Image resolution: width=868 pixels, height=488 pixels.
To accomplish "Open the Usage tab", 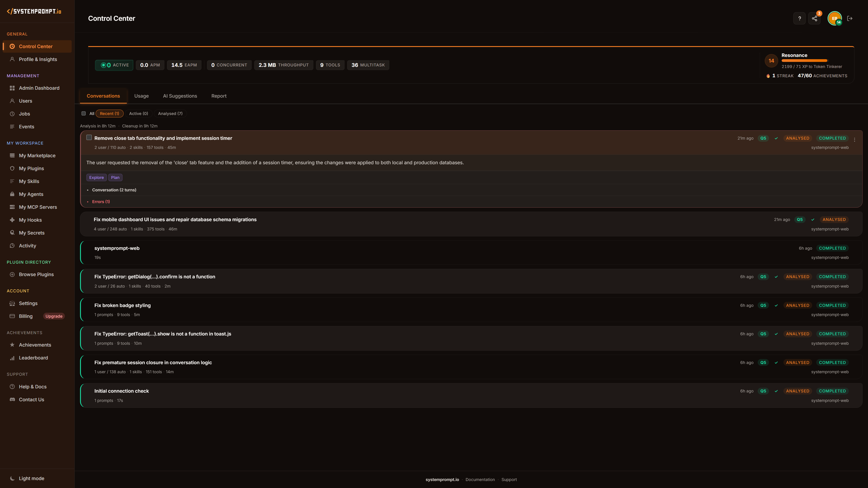I will click(x=141, y=96).
